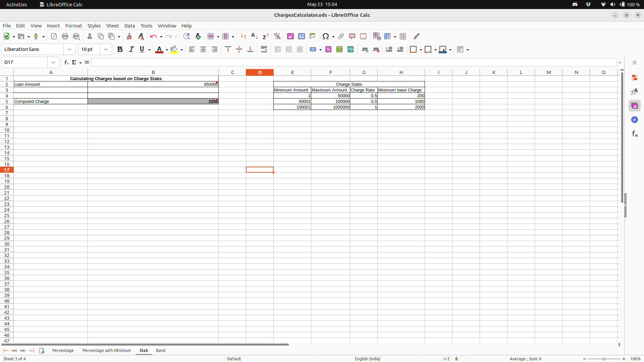Open the Data menu
This screenshot has width=644, height=362.
(129, 26)
